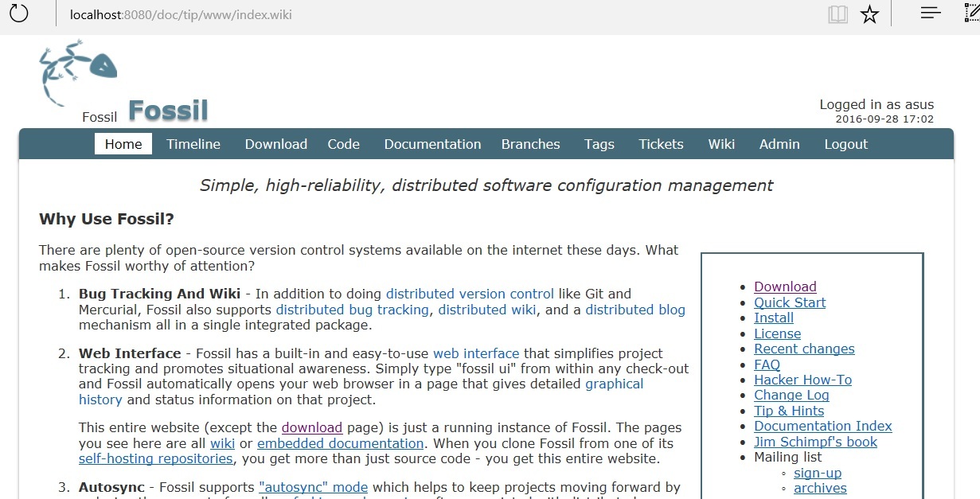980x499 pixels.
Task: Add page to favorites with star icon
Action: point(869,14)
